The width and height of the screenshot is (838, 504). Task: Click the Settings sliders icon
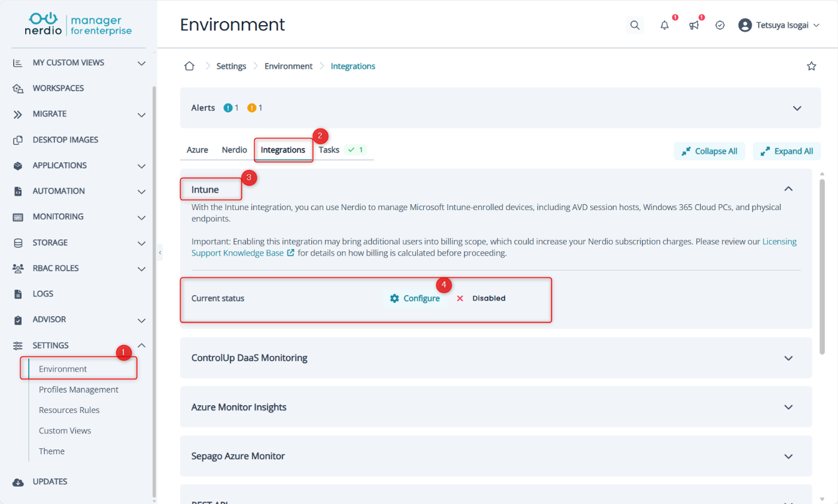(18, 345)
